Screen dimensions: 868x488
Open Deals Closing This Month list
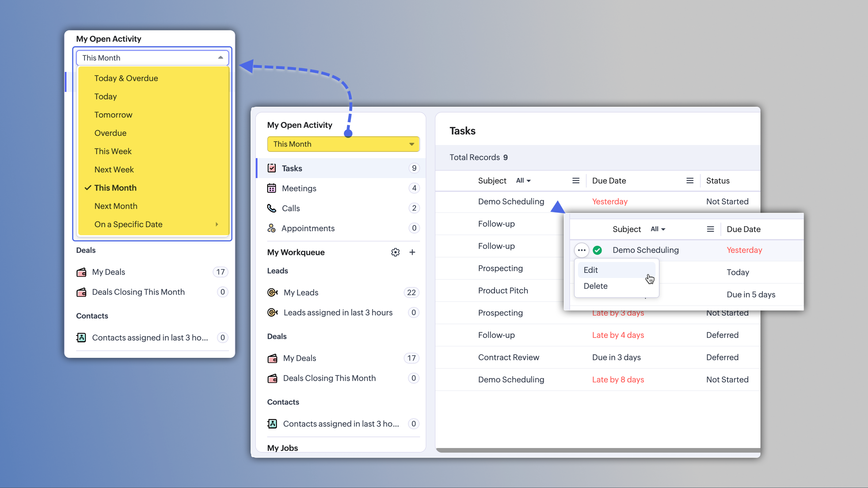tap(329, 378)
